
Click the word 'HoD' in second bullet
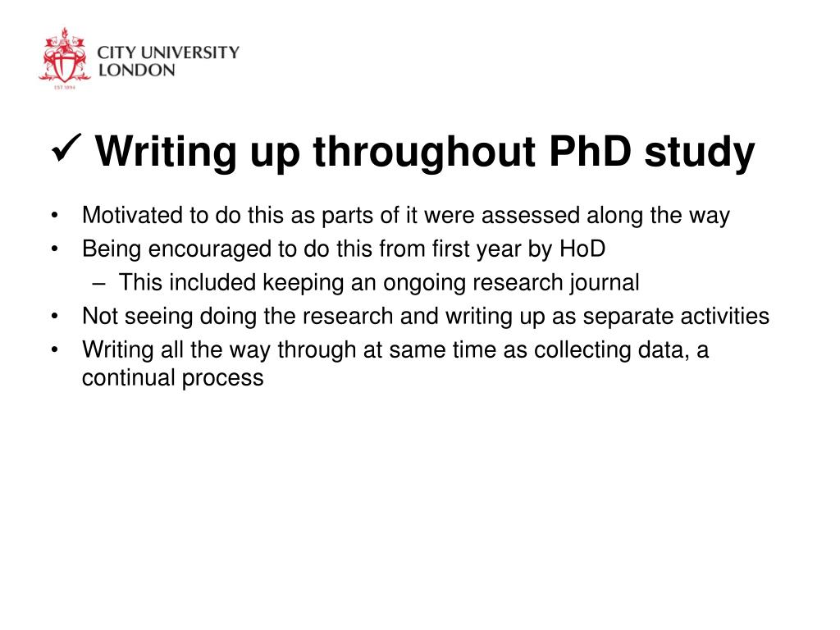click(x=583, y=249)
